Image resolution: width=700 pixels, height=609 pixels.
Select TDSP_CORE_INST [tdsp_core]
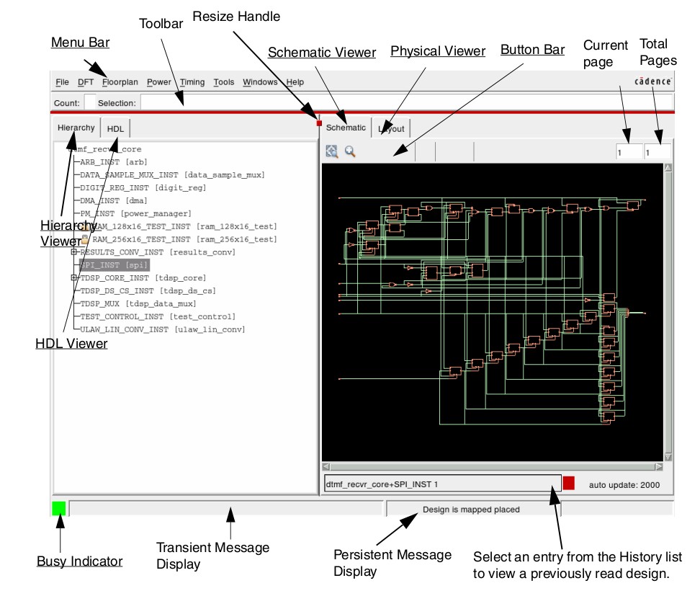(143, 278)
